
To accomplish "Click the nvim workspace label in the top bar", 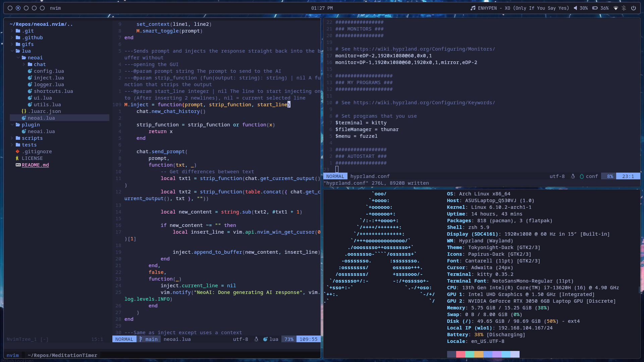I will click(55, 8).
